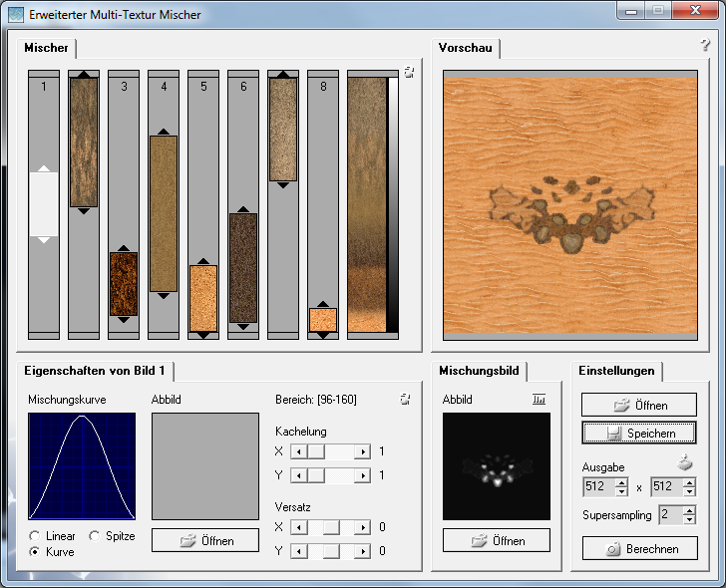726x588 pixels.
Task: Select light cork texture in mixer channel 5
Action: [203, 298]
